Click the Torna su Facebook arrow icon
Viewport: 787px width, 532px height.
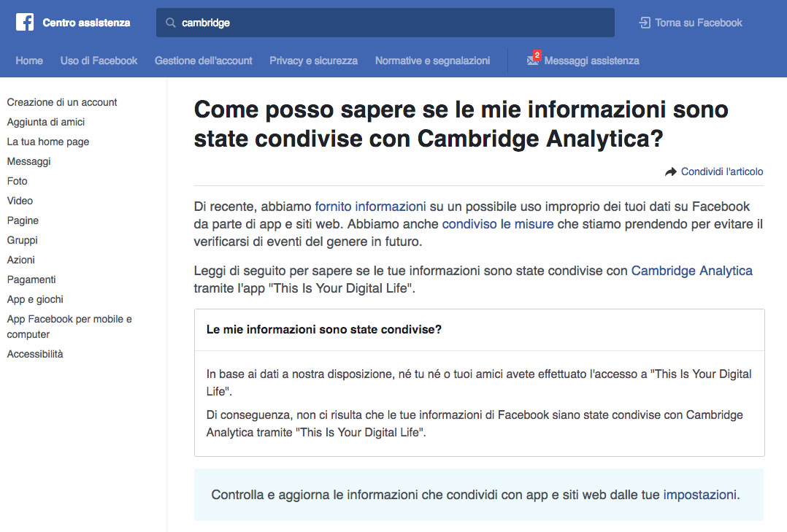coord(645,23)
